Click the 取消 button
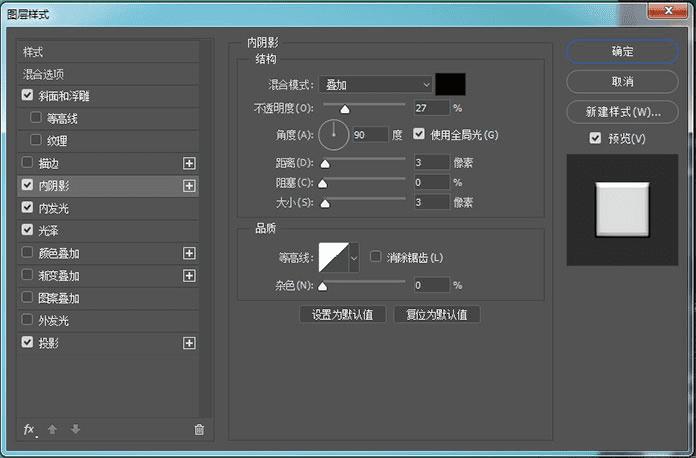 pos(622,82)
